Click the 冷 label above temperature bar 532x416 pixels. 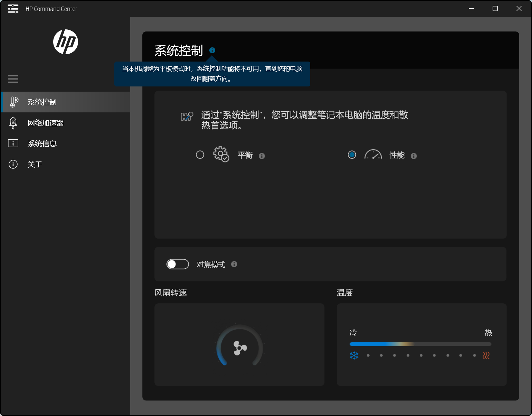click(x=353, y=332)
